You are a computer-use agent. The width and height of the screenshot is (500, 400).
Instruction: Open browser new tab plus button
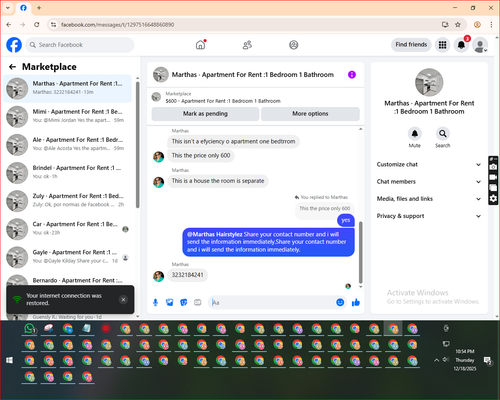point(39,8)
